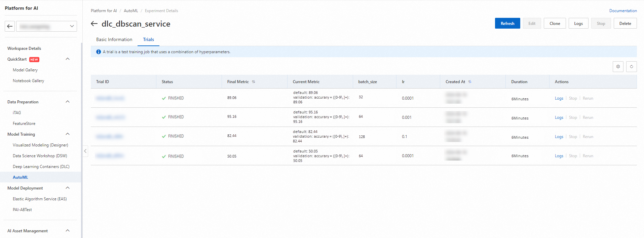Open Logs for the 89.06 metric trial

(559, 98)
